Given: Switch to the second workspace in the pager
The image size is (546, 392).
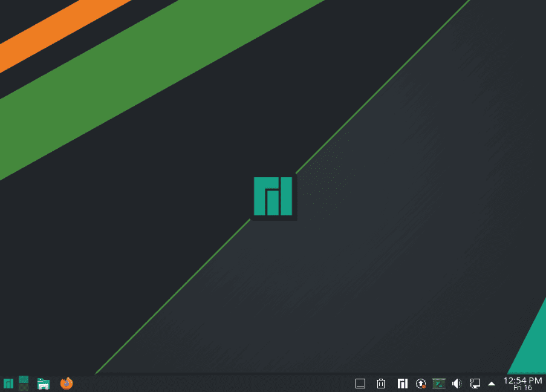Looking at the screenshot, I should click(23, 387).
